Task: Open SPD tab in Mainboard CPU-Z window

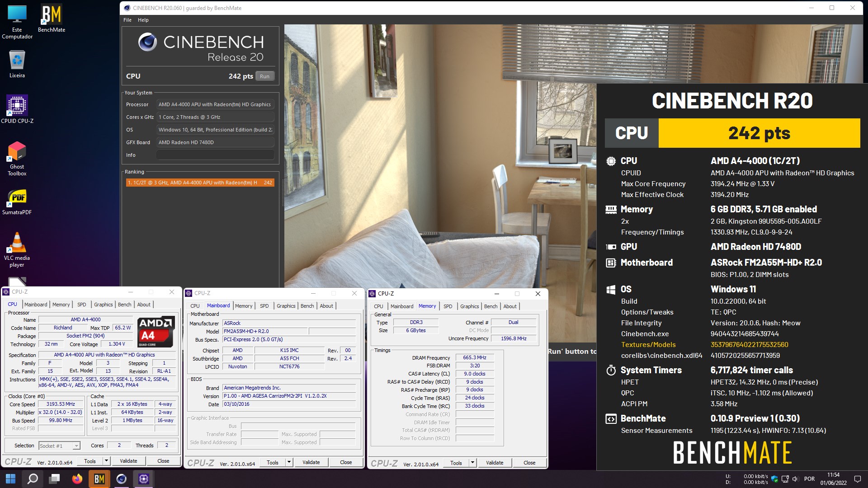Action: 264,306
